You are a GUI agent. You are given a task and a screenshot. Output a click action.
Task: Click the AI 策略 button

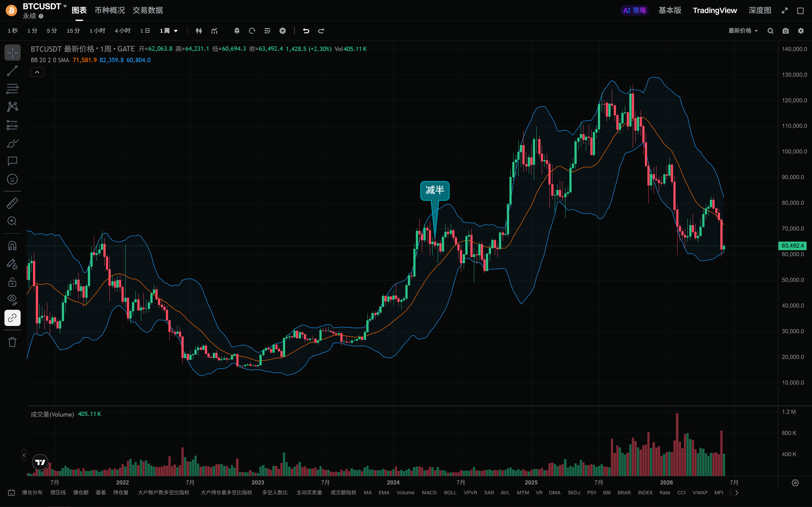(x=634, y=10)
